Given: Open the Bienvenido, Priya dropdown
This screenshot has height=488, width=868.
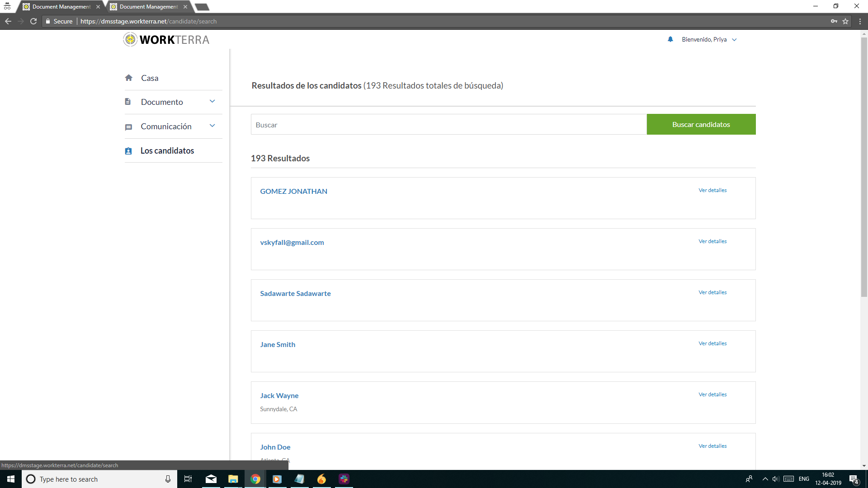Looking at the screenshot, I should click(735, 39).
